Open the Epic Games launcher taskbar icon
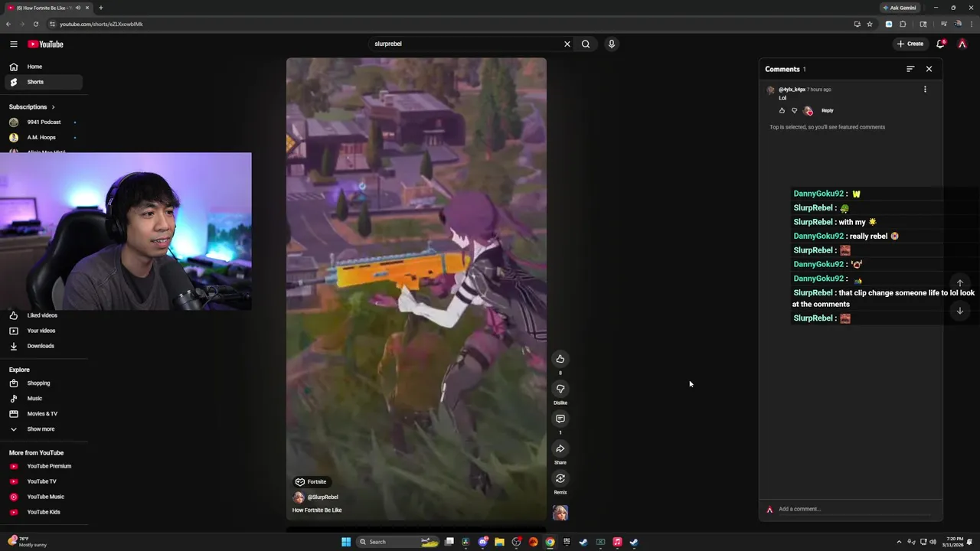Screen dimensions: 980x551 click(567, 542)
